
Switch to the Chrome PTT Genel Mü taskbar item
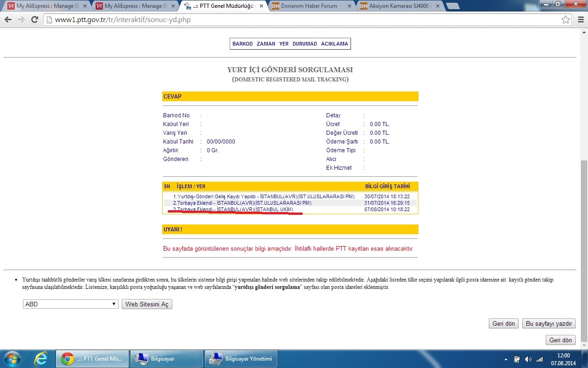pos(93,359)
